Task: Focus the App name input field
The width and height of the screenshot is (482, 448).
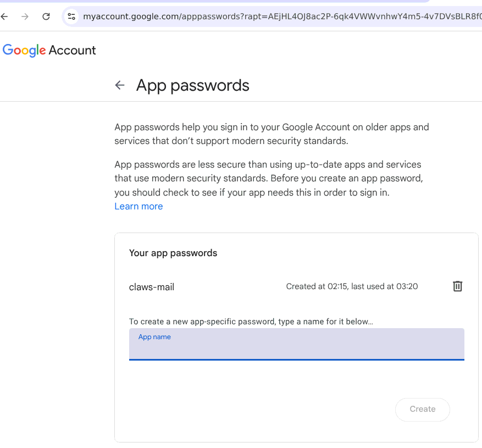Action: tap(297, 344)
